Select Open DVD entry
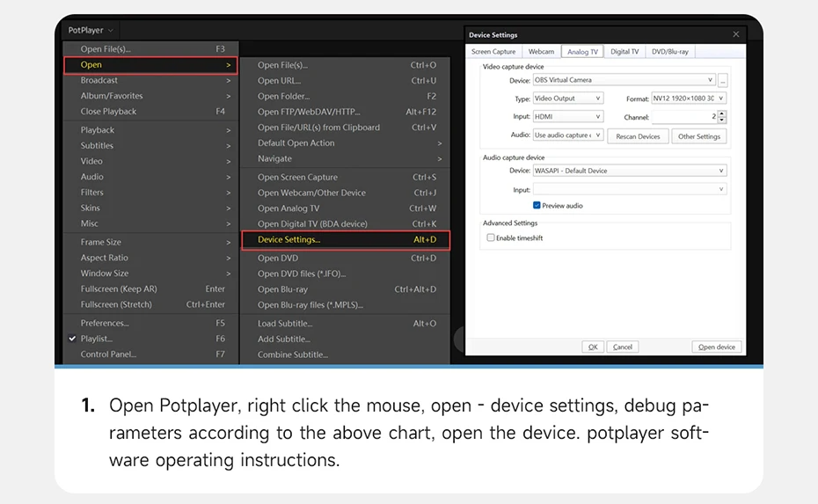Screen dimensions: 818x504 coord(346,259)
